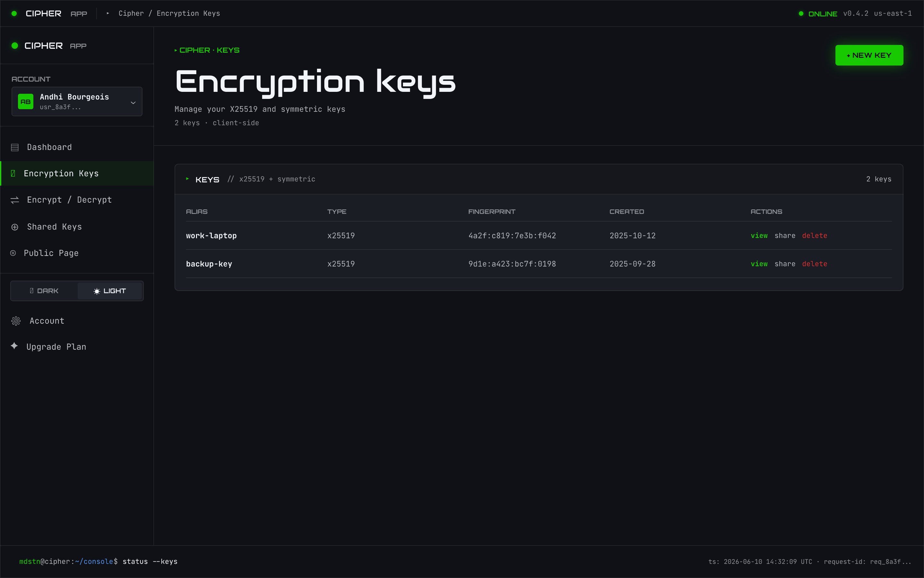The width and height of the screenshot is (924, 578).
Task: Click the + NEW KEY button
Action: tap(869, 55)
